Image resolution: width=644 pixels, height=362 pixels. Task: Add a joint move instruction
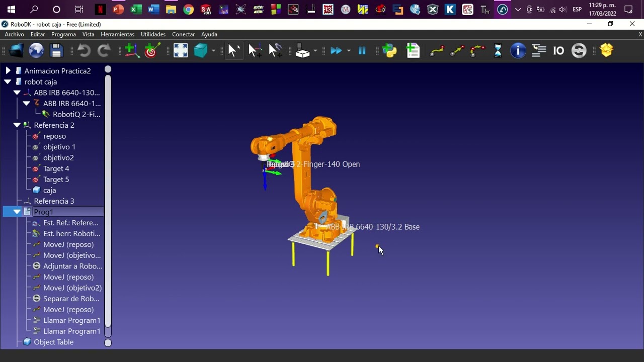click(x=437, y=50)
